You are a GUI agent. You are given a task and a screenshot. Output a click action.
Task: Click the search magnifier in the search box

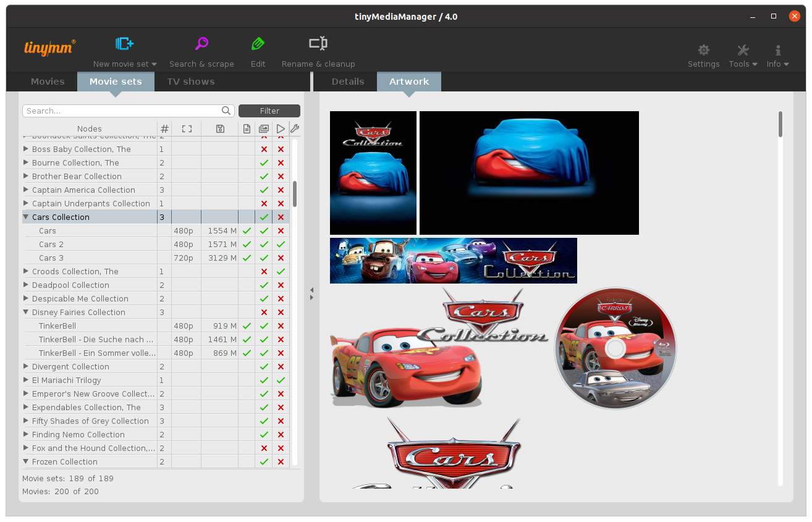tap(226, 111)
